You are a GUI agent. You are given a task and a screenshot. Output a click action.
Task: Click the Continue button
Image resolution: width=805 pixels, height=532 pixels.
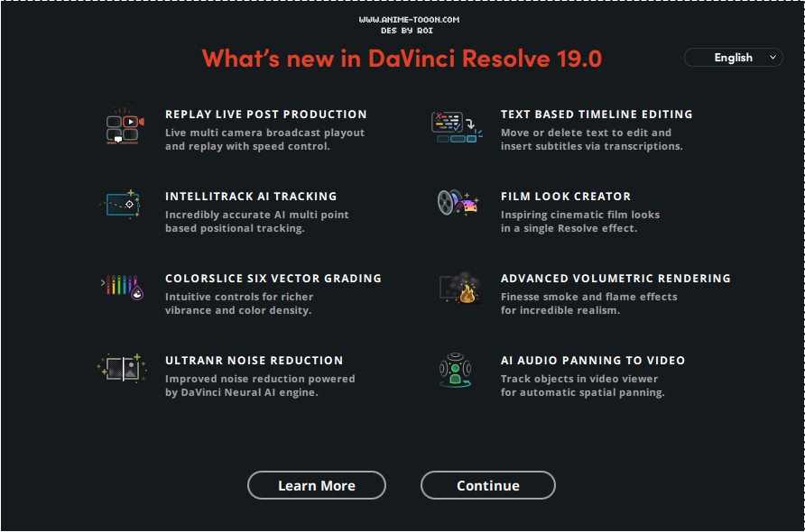tap(487, 485)
